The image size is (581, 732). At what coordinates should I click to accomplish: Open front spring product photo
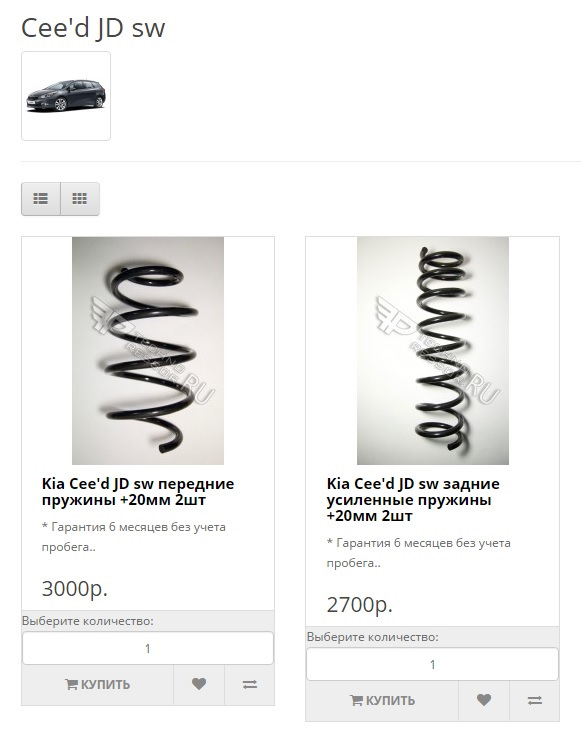tap(148, 351)
